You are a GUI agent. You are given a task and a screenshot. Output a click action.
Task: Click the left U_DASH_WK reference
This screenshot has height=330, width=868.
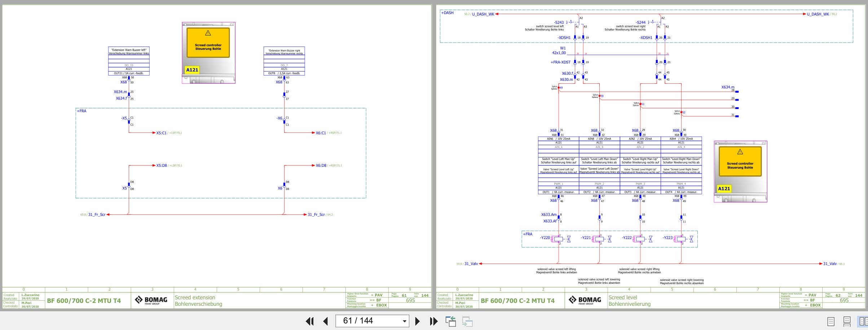(x=479, y=14)
